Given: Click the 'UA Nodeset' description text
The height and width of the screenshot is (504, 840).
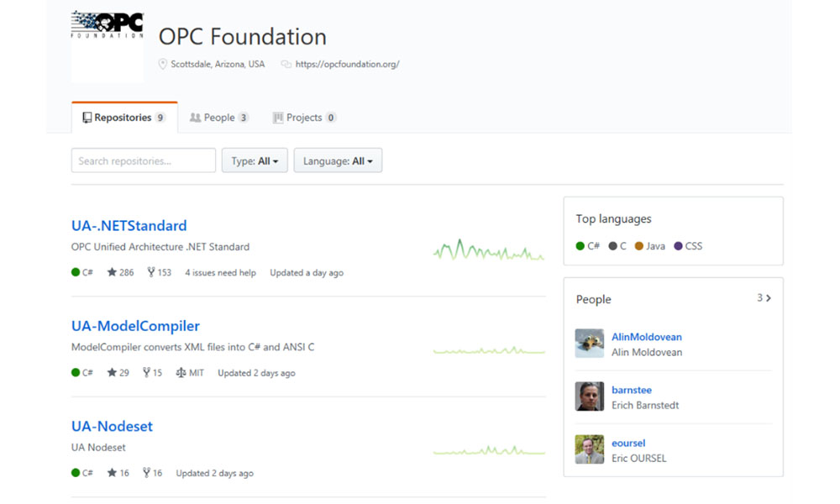Looking at the screenshot, I should click(x=98, y=447).
